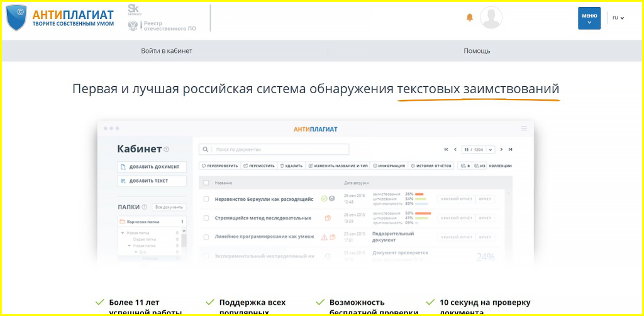Check the Стремящийся метод document checkbox
The image size is (644, 316).
pyautogui.click(x=206, y=218)
